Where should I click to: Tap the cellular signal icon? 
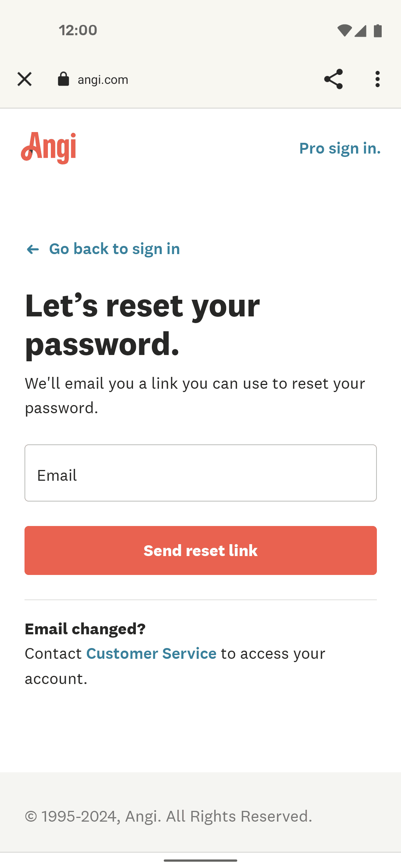[361, 31]
